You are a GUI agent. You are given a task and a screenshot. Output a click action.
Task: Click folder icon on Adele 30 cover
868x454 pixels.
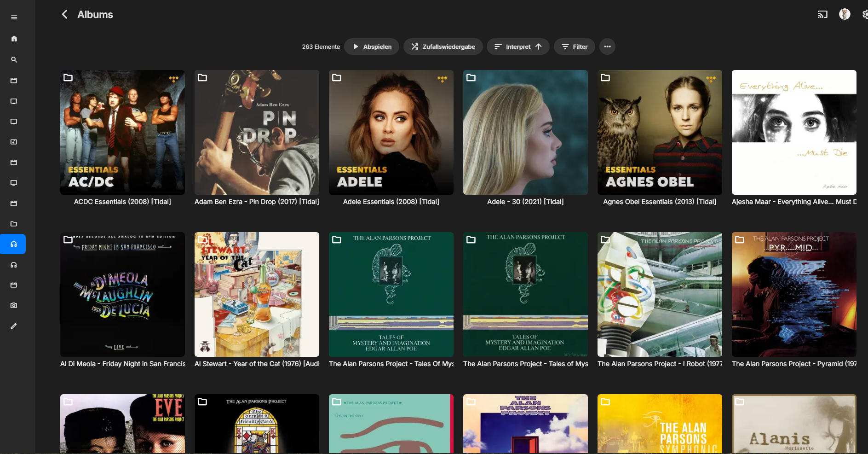(x=471, y=77)
